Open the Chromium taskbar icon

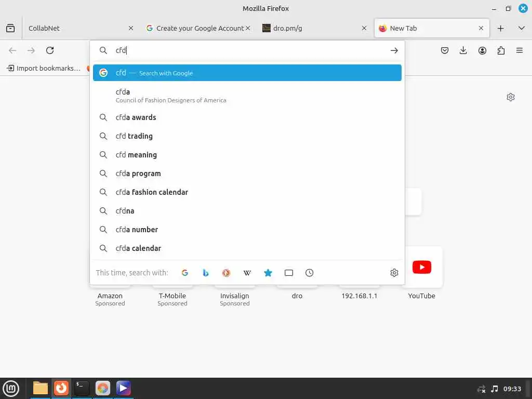(103, 389)
